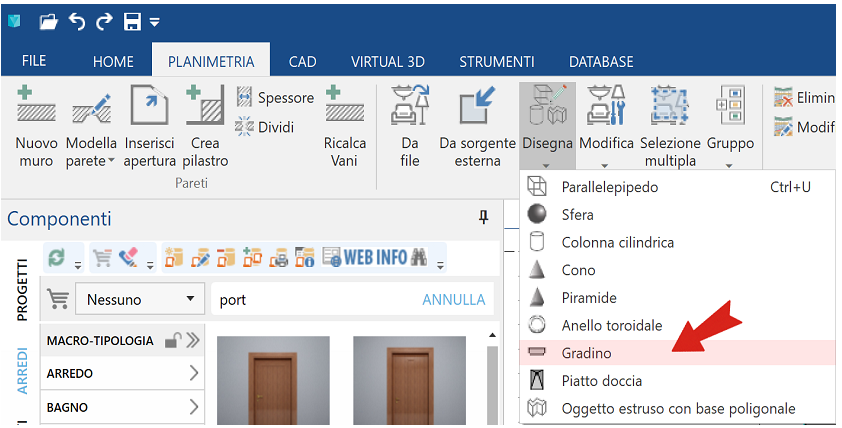This screenshot has height=428, width=842.
Task: Redo the last undone action
Action: pyautogui.click(x=104, y=22)
